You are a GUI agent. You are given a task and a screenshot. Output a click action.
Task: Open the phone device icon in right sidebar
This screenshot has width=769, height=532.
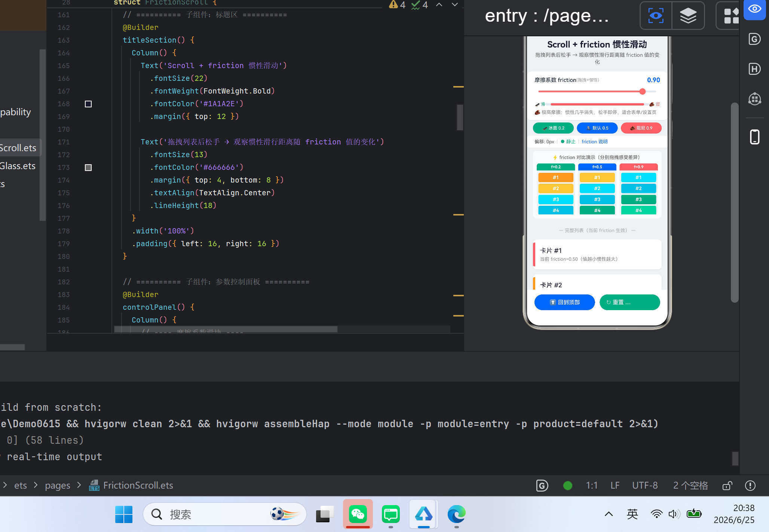point(754,137)
